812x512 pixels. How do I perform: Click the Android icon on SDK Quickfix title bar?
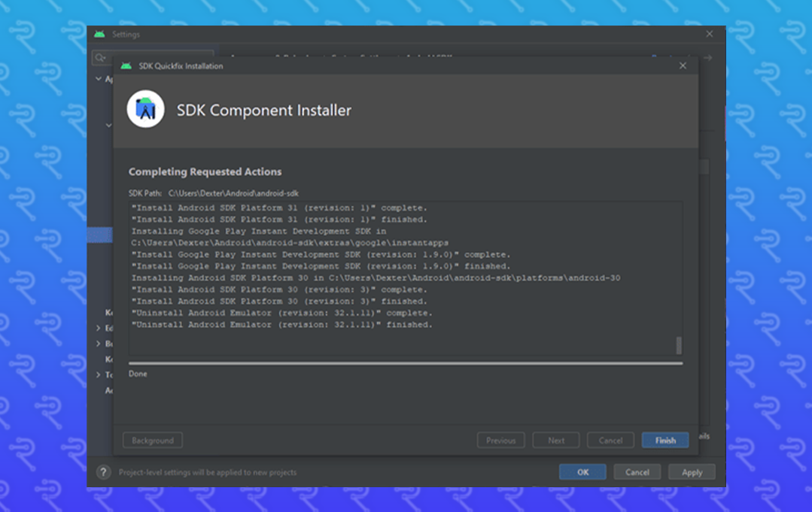(x=125, y=65)
